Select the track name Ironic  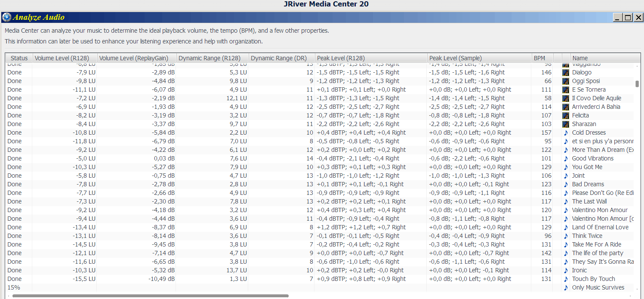tap(579, 270)
